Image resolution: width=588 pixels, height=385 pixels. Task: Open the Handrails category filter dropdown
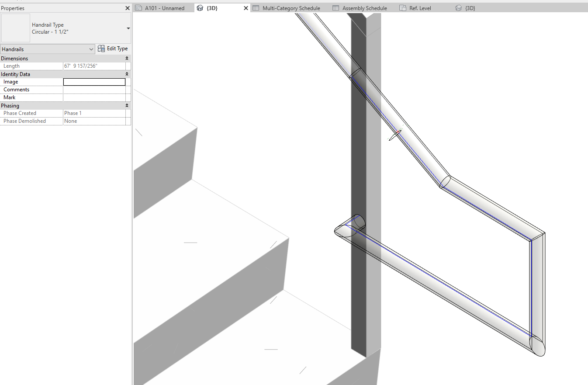coord(90,49)
